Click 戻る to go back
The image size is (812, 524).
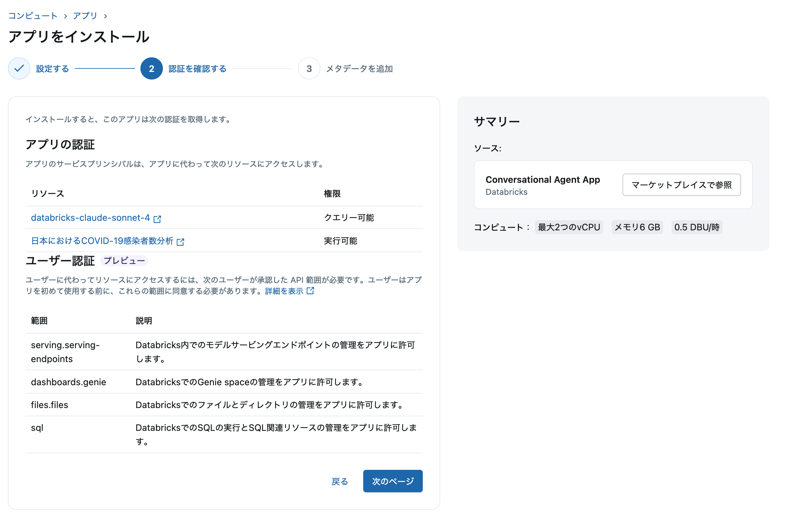pos(339,482)
